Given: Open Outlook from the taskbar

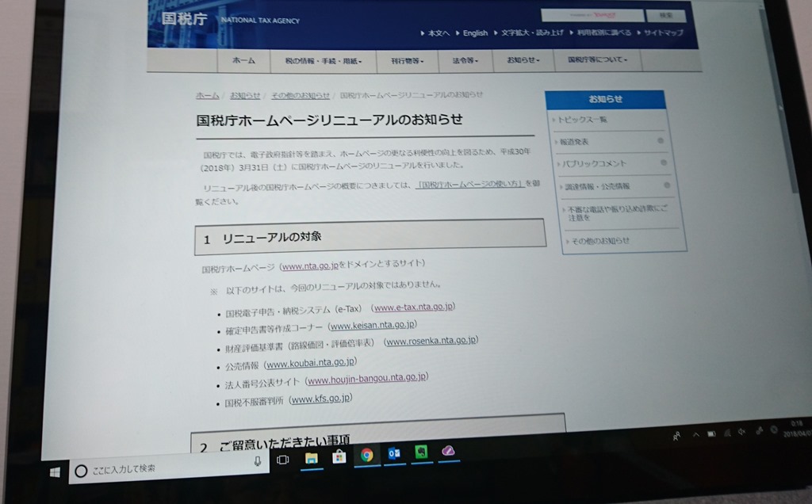Looking at the screenshot, I should (394, 454).
